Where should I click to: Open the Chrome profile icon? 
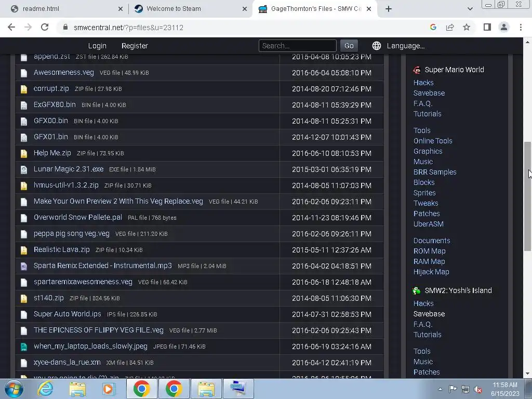click(x=504, y=27)
